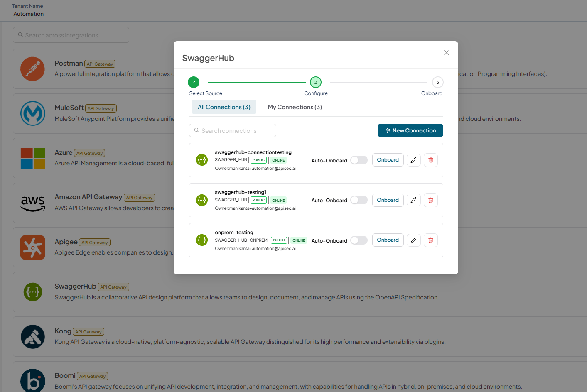Delete swaggerhub-testing1 with the trash icon

[x=431, y=200]
